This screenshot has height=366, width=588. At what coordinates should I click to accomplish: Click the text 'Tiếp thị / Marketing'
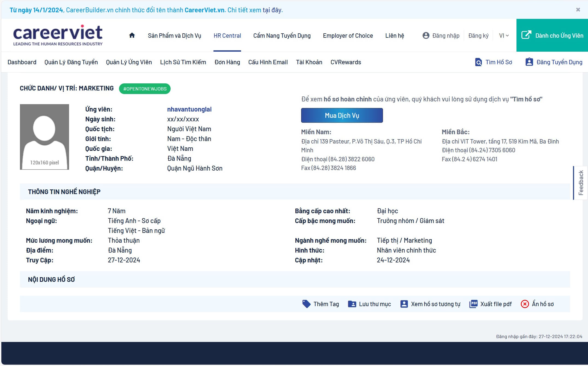pyautogui.click(x=404, y=241)
